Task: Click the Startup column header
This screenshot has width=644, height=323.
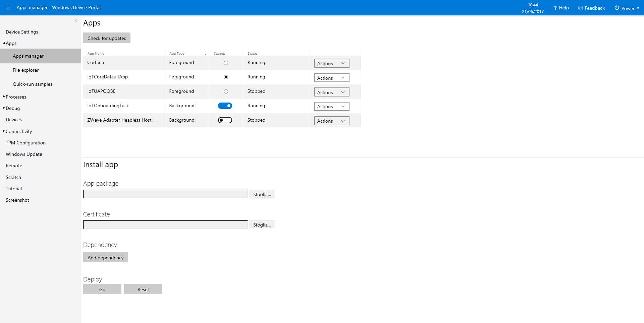Action: pyautogui.click(x=220, y=54)
